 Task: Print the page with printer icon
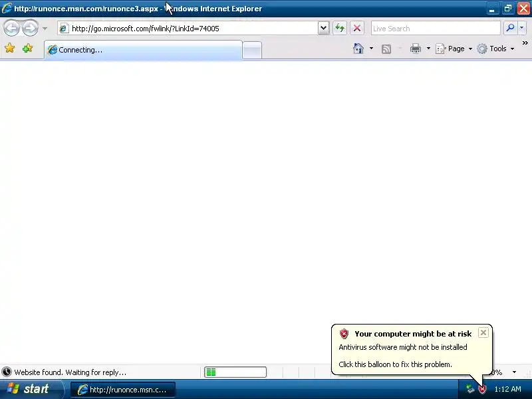(415, 49)
